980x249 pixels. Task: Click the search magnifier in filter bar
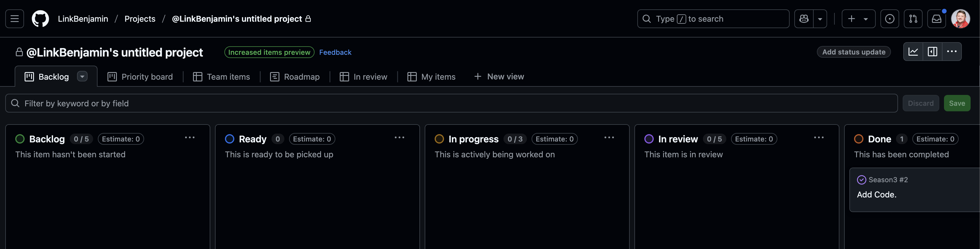click(x=15, y=103)
